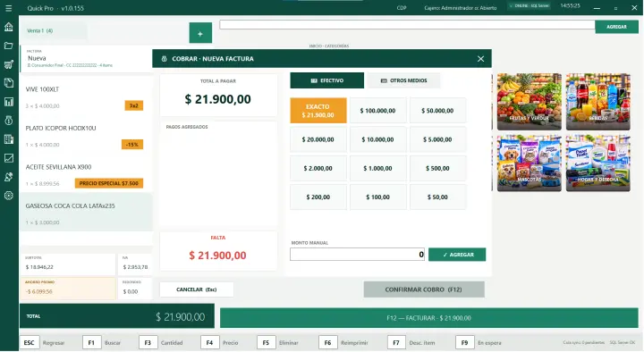Image resolution: width=644 pixels, height=352 pixels.
Task: Open the hamburger menu in sidebar
Action: tap(9, 8)
